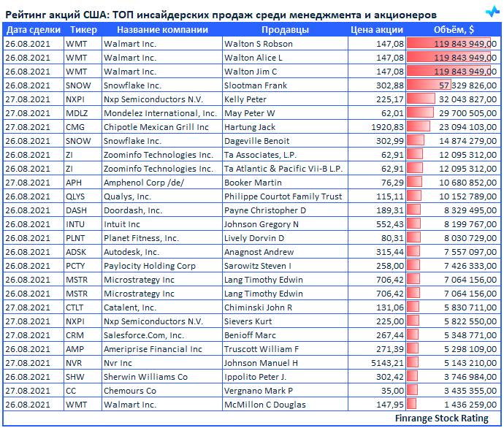Click the Finrange logo icon in the top corner
This screenshot has height=428, width=504.
[492, 12]
